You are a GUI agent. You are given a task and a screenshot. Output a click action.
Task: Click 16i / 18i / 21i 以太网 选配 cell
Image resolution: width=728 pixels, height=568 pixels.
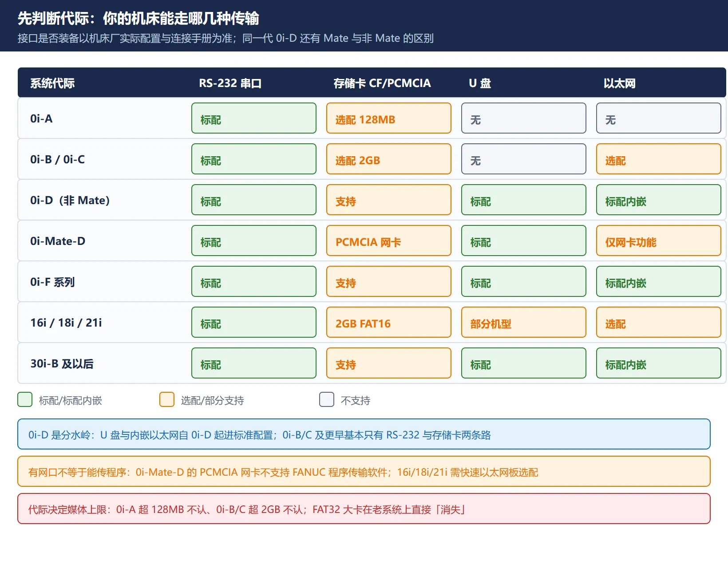coord(659,322)
